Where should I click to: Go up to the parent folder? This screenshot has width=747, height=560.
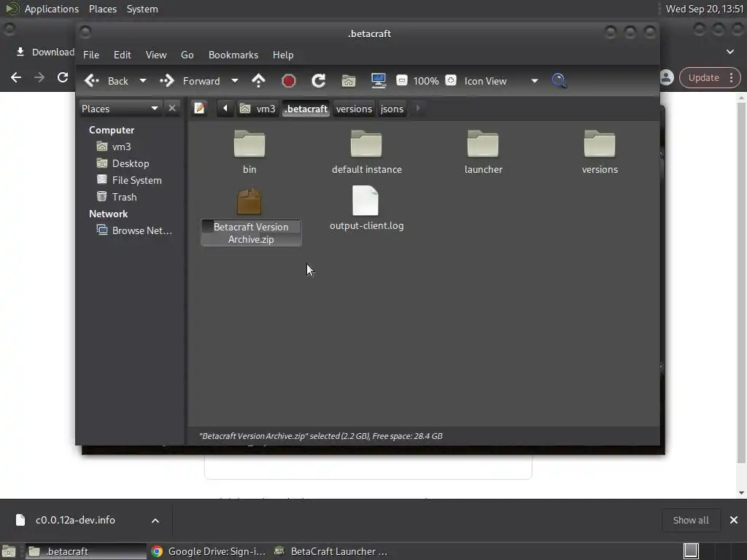click(258, 81)
